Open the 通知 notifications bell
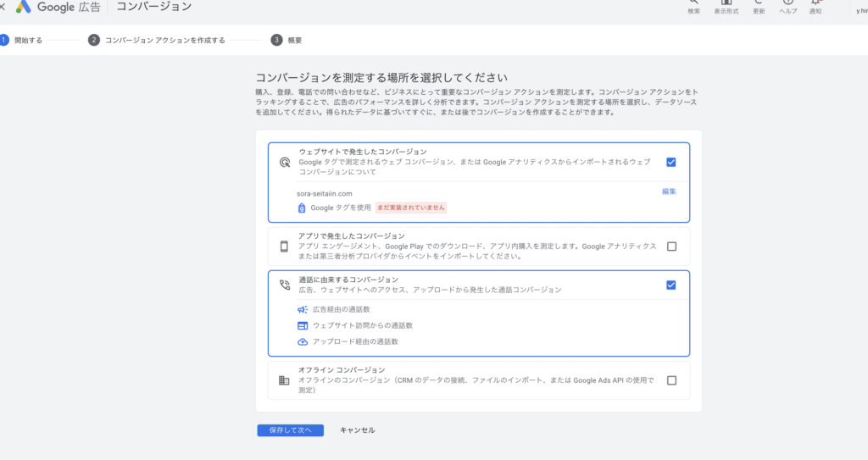Viewport: 868px width, 460px height. pyautogui.click(x=815, y=4)
